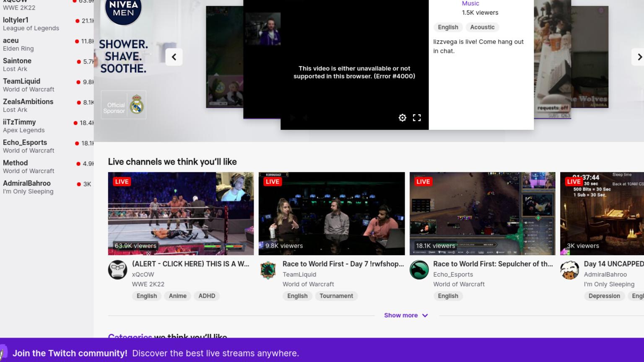Click the Music category link

pyautogui.click(x=470, y=3)
